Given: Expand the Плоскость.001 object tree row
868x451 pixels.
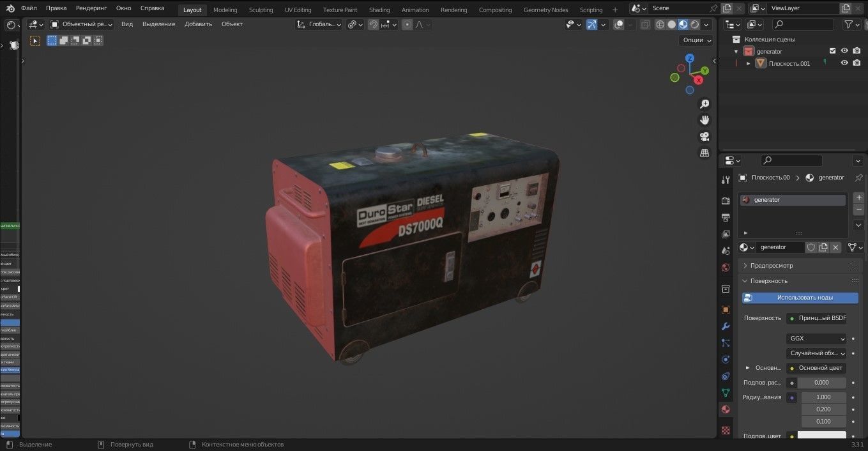Looking at the screenshot, I should coord(749,63).
